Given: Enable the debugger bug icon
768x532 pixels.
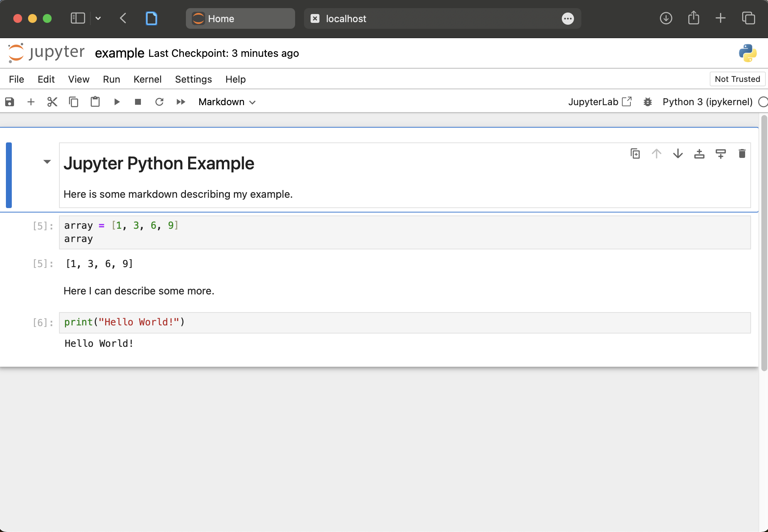Looking at the screenshot, I should click(647, 102).
